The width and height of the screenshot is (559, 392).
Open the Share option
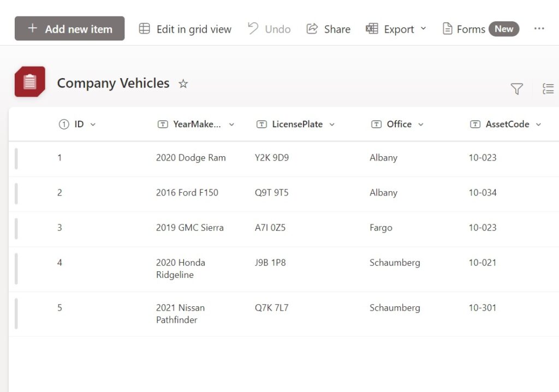(x=328, y=29)
